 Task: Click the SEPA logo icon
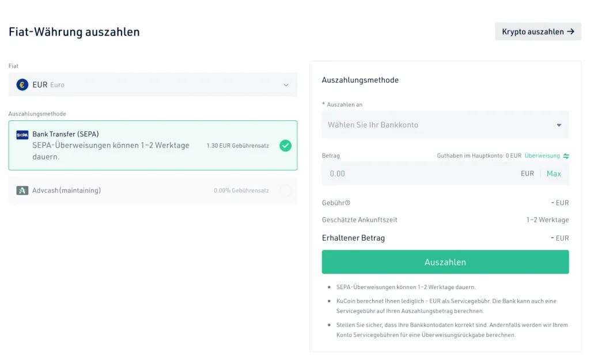(x=22, y=135)
